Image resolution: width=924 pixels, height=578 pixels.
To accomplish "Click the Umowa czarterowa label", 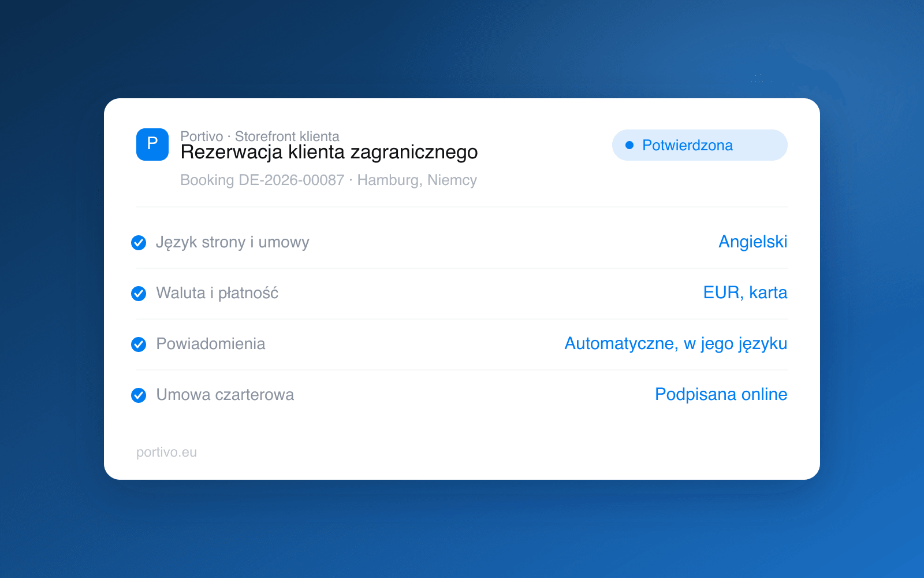I will tap(225, 395).
